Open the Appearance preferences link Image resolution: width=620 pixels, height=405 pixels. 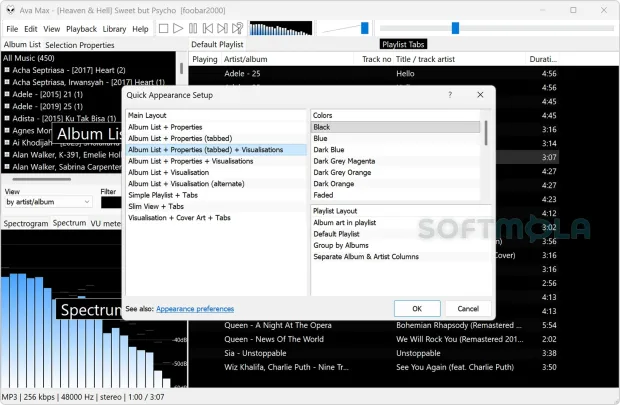coord(195,309)
